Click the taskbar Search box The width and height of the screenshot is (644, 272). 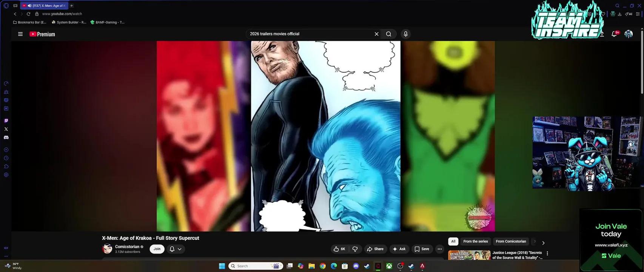(x=256, y=266)
